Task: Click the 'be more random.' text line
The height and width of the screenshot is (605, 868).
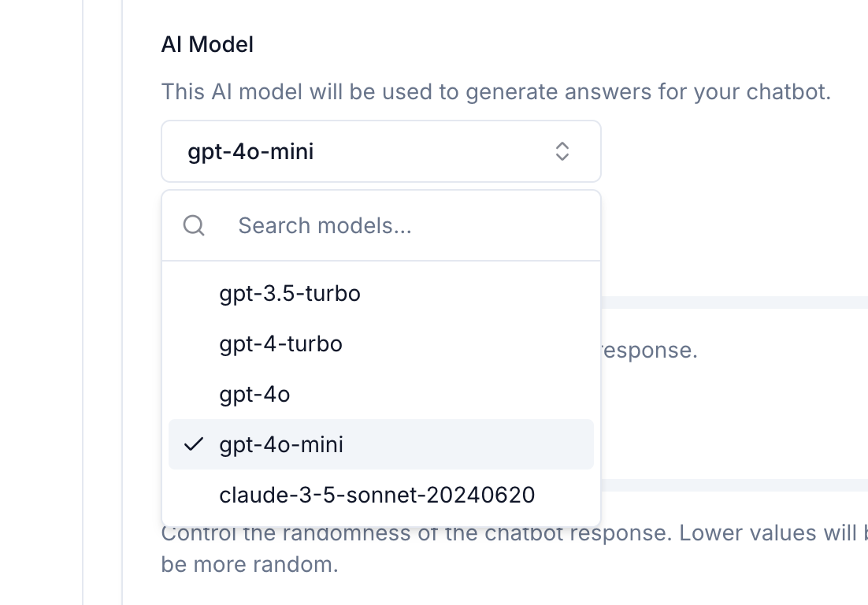Action: 250,565
